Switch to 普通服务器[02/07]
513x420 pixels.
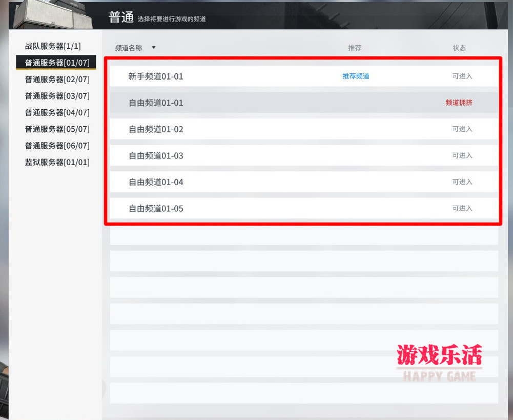(57, 79)
